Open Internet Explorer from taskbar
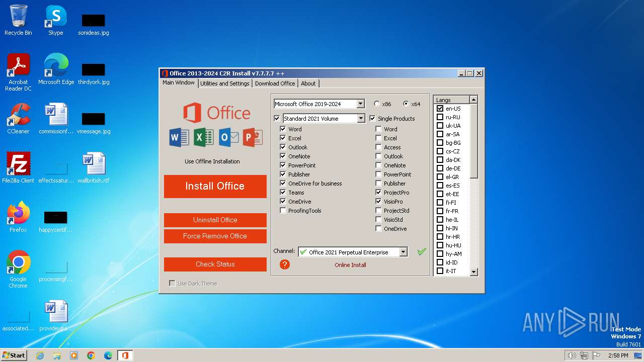 [40, 355]
